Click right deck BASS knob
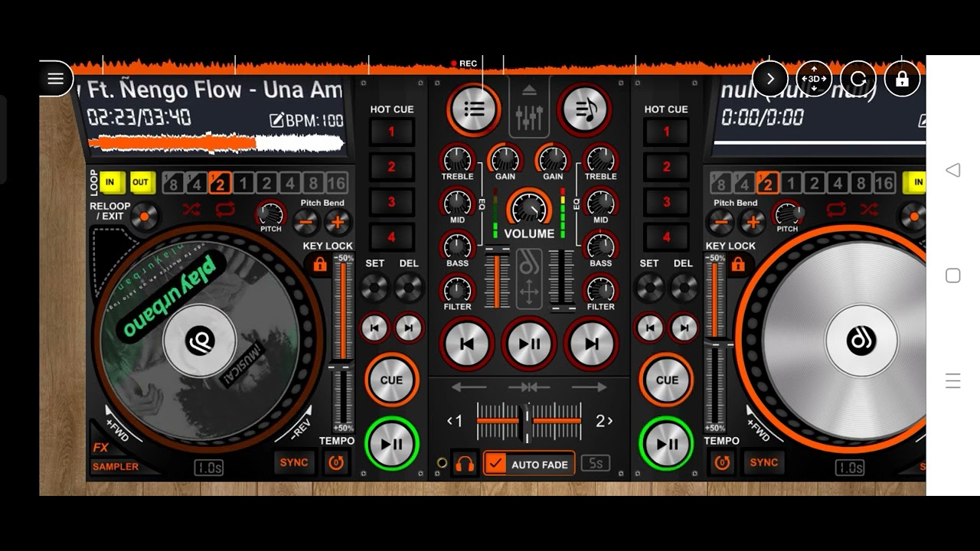This screenshot has width=980, height=551. tap(600, 246)
